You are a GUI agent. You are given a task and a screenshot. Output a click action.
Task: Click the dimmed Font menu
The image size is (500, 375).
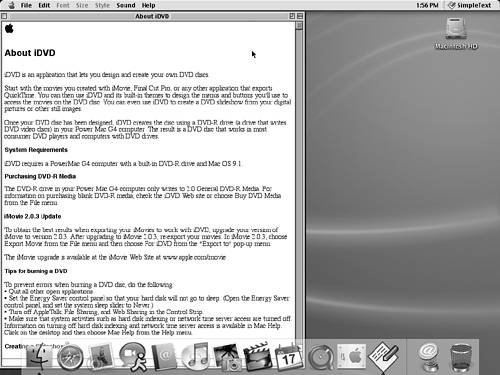pos(63,5)
